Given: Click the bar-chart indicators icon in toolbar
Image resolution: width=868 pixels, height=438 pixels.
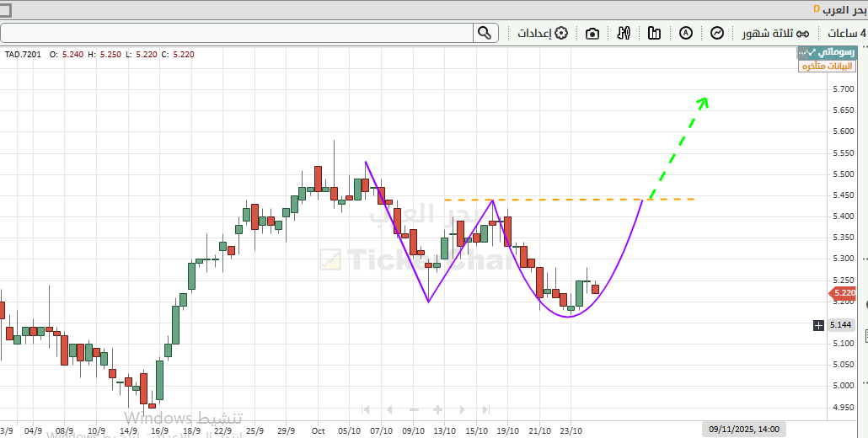Looking at the screenshot, I should coord(655,33).
